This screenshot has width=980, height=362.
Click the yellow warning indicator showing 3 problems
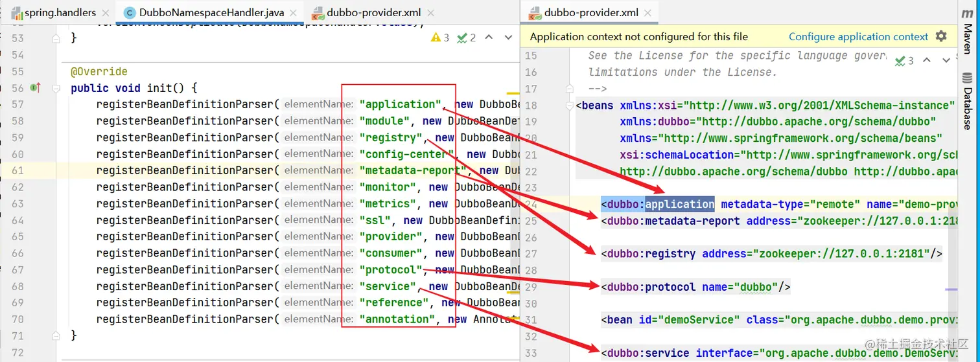point(440,38)
